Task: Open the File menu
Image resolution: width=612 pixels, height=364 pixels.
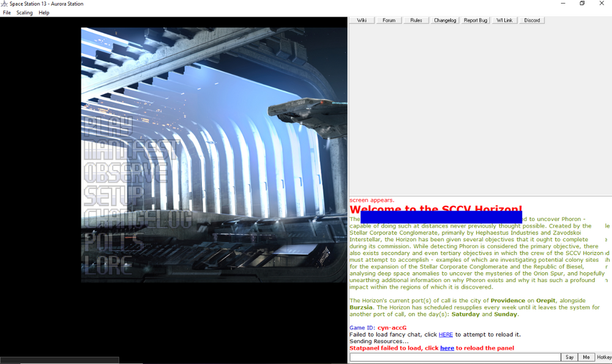Action: (7, 13)
